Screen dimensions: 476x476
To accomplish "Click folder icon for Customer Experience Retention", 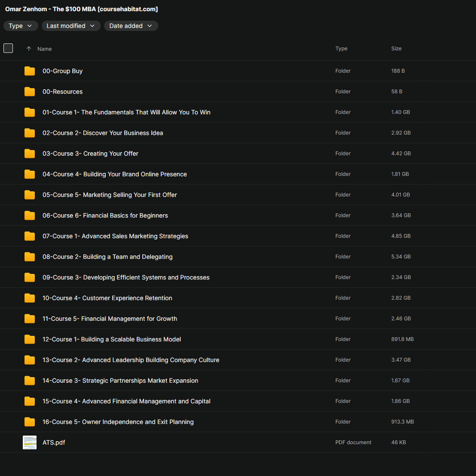I will (29, 298).
